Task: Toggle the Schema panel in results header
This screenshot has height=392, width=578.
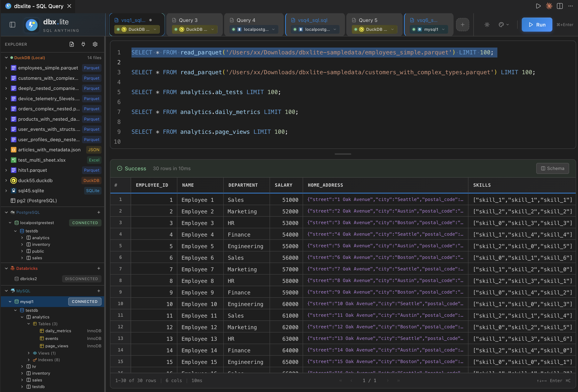Action: click(x=552, y=168)
